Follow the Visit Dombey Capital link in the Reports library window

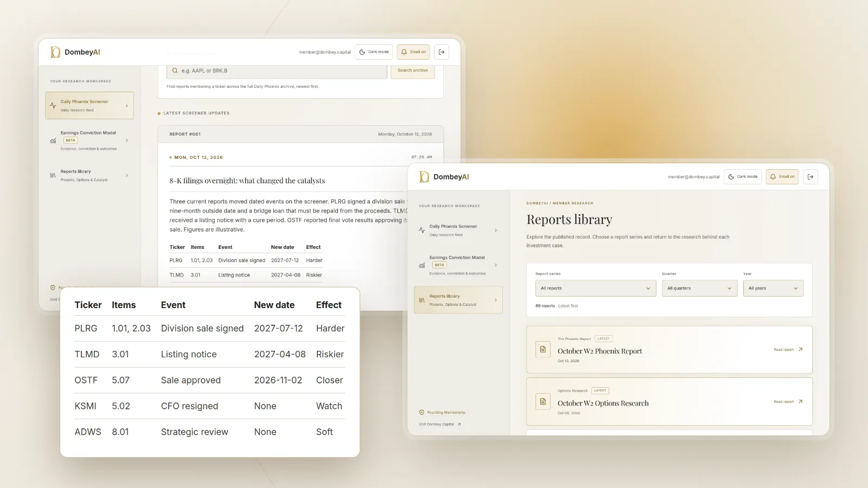tap(440, 425)
